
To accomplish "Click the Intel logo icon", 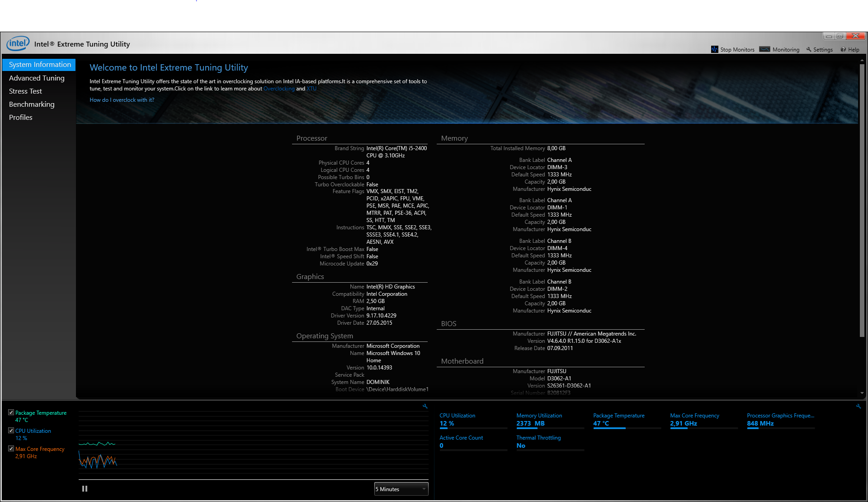I will pyautogui.click(x=18, y=43).
